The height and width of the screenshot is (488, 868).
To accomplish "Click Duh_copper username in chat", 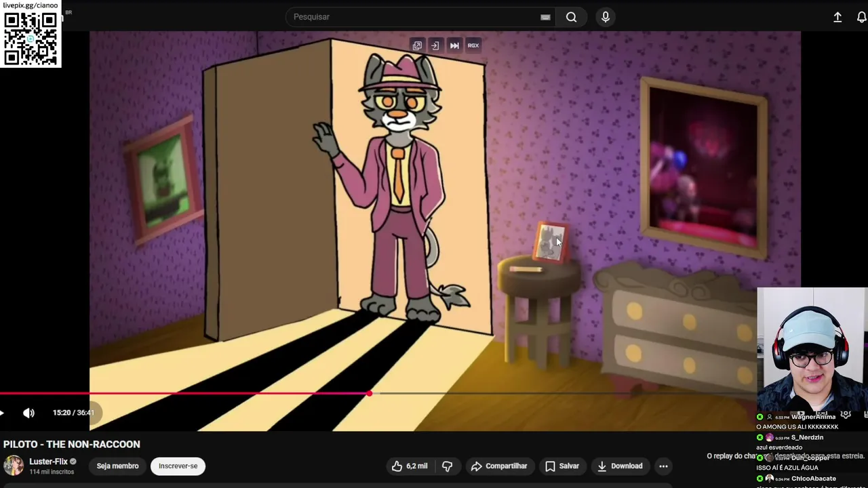I will click(810, 458).
